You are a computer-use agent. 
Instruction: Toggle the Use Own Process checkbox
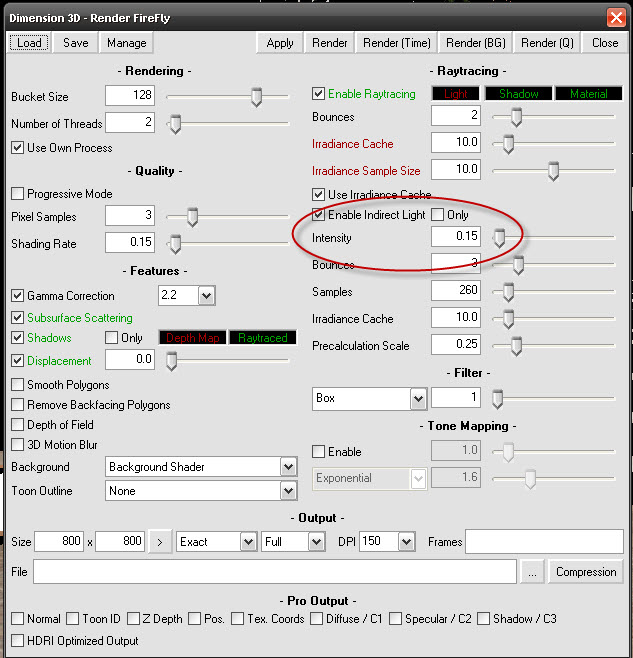(17, 148)
